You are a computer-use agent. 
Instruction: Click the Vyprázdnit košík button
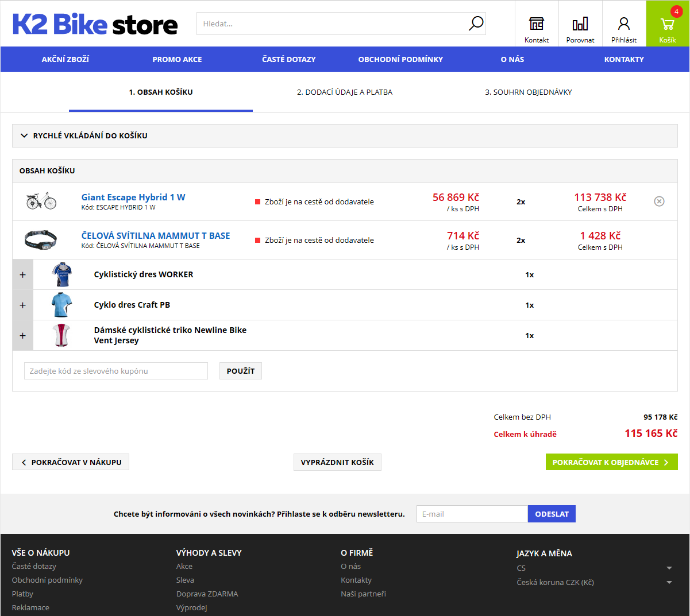point(337,462)
